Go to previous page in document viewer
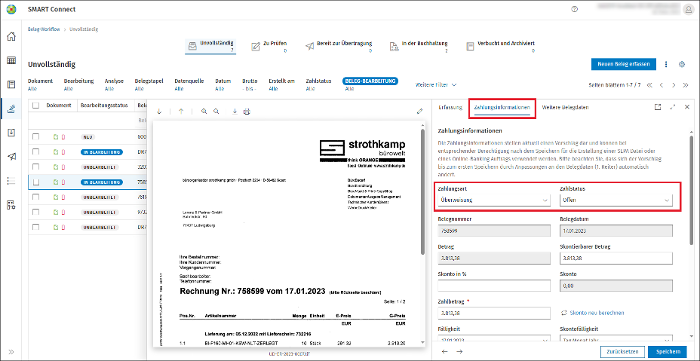The height and width of the screenshot is (361, 700). pyautogui.click(x=181, y=112)
